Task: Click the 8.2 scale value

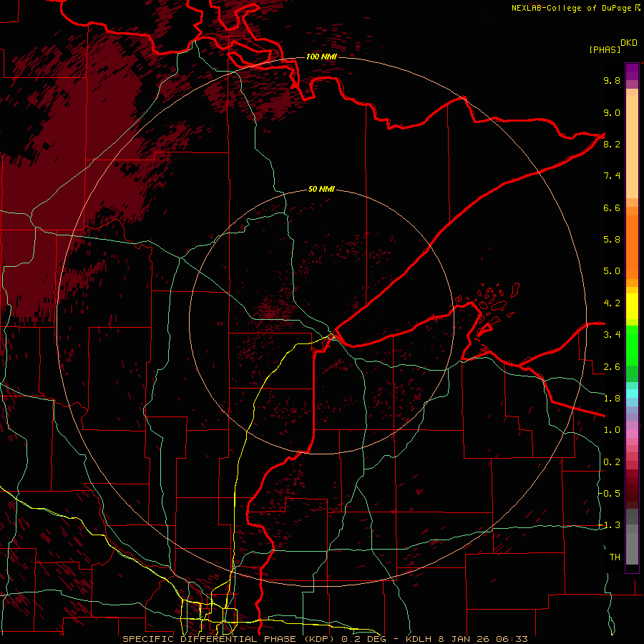Action: point(612,144)
